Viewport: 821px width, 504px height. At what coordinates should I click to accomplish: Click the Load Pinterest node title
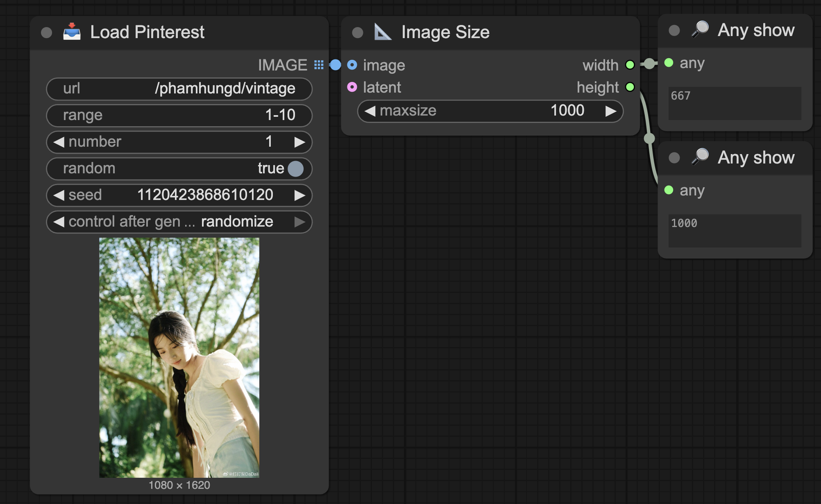tap(147, 32)
